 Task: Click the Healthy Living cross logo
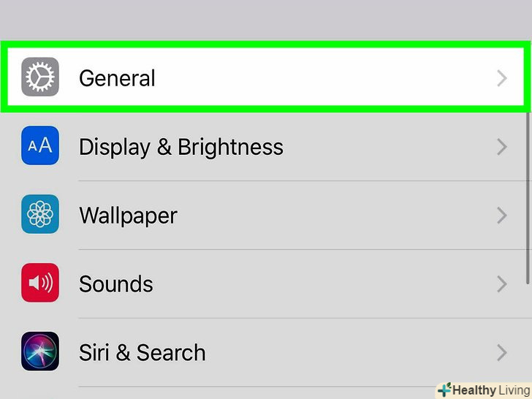click(x=444, y=389)
